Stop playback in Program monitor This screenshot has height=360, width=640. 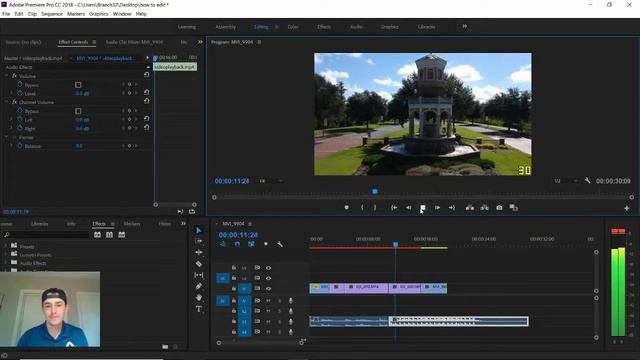click(423, 208)
